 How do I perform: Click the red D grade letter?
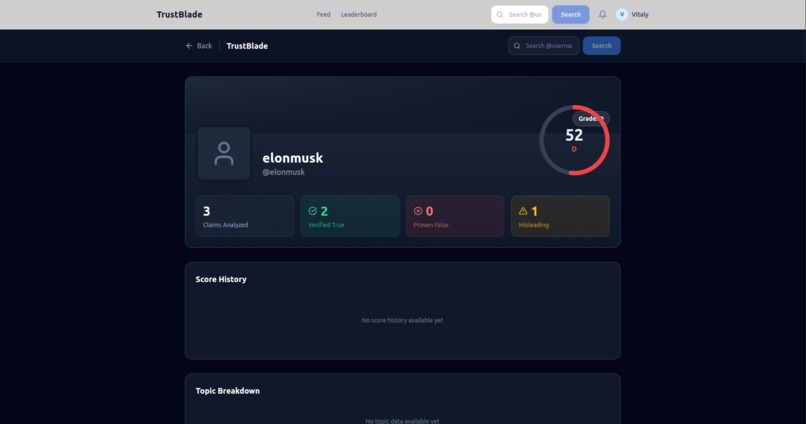(x=574, y=149)
